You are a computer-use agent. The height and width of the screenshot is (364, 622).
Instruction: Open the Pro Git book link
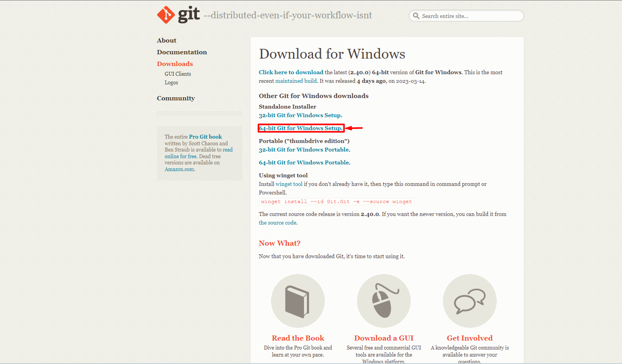206,137
